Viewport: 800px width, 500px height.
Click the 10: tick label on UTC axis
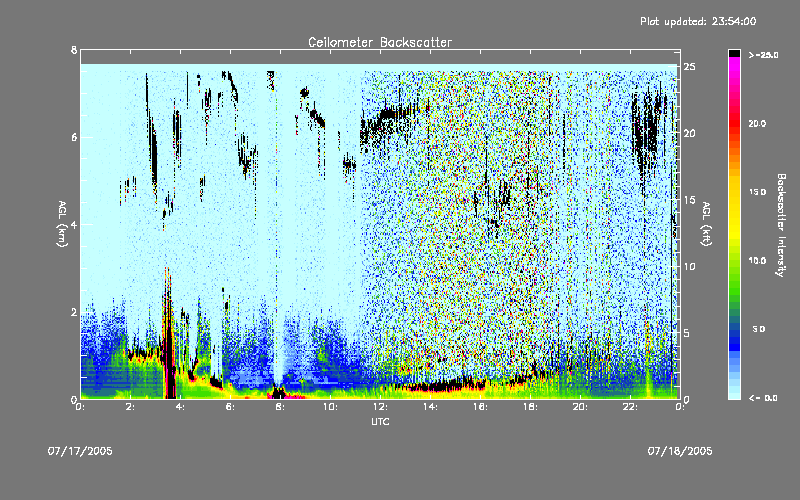tap(330, 407)
